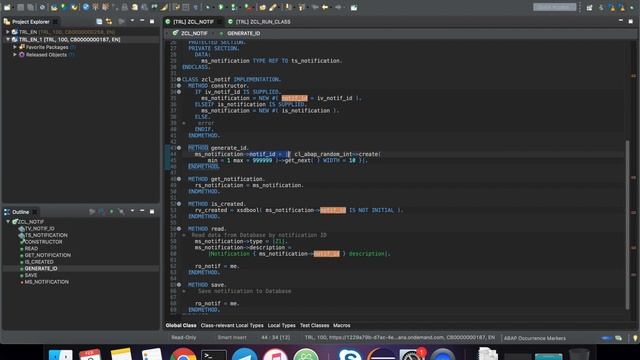Open Telegram from the Dock

[x=244, y=354]
